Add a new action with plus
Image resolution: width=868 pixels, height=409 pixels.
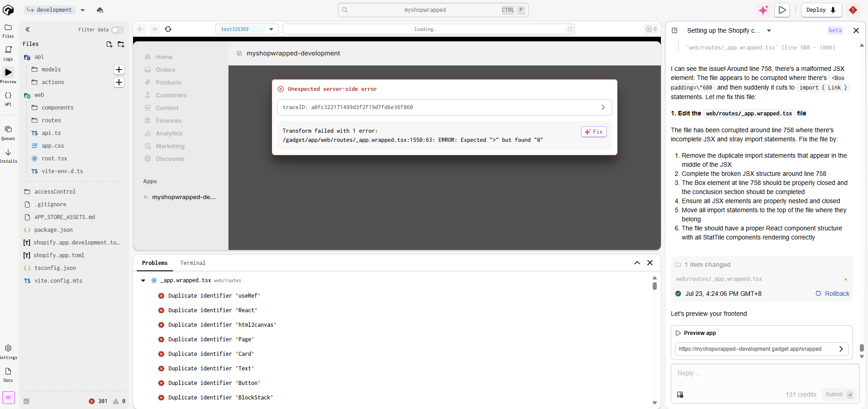(119, 82)
